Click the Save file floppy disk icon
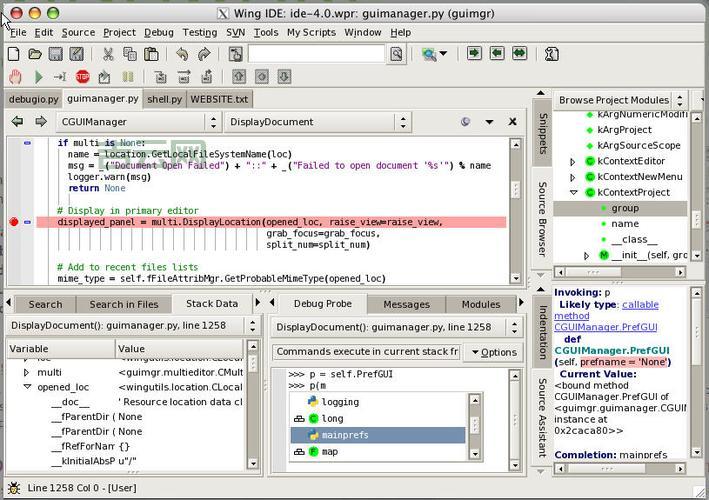This screenshot has width=709, height=500. [x=55, y=54]
